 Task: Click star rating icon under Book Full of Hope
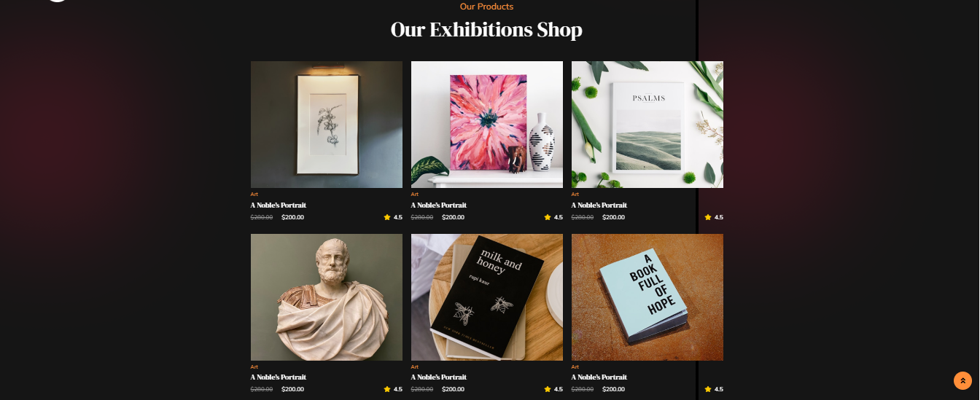coord(708,389)
